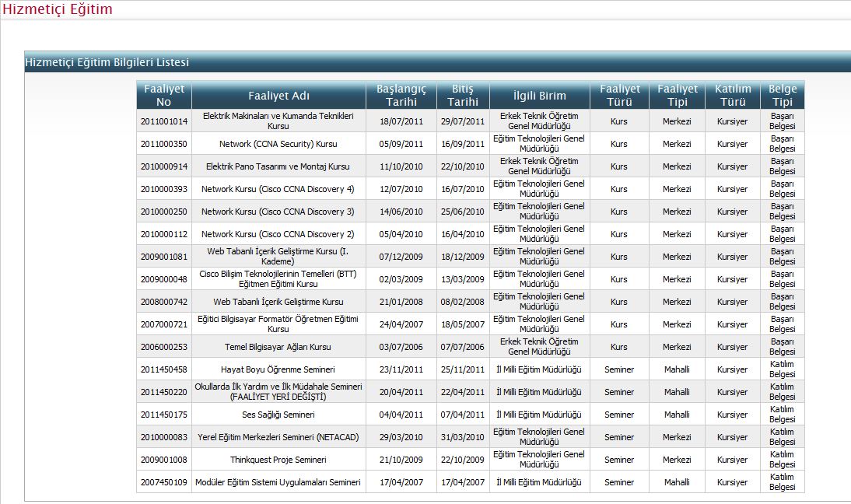Click the Hayat Boyu Öğrenme Semineri row
This screenshot has width=851, height=504.
278,369
